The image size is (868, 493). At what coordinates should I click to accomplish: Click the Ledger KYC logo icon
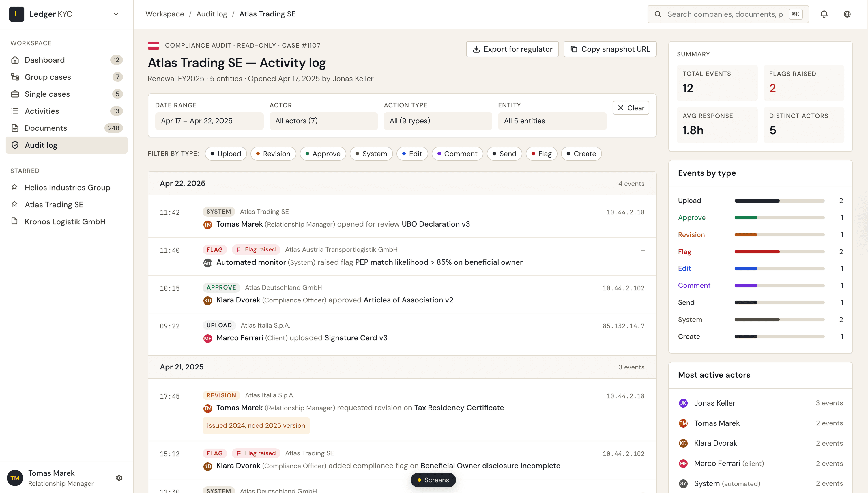(x=16, y=14)
